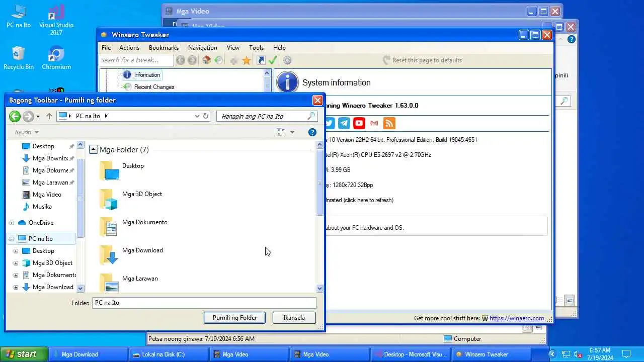Click the Pumili ng Folder button

coord(234,318)
